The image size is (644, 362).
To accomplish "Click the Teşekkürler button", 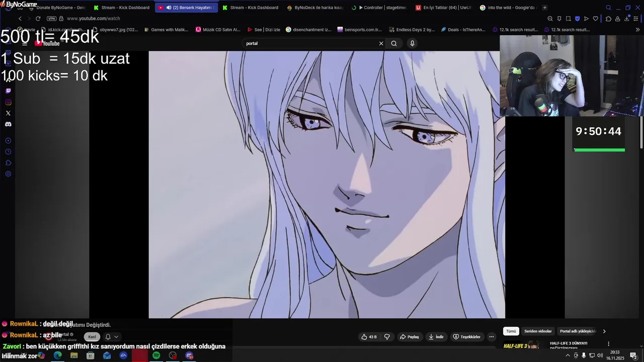I will 466,337.
